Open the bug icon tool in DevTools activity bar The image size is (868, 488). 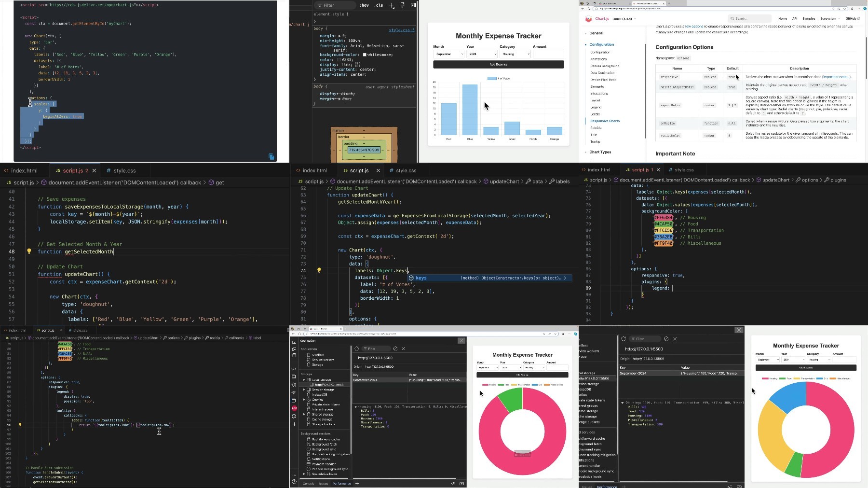click(294, 385)
